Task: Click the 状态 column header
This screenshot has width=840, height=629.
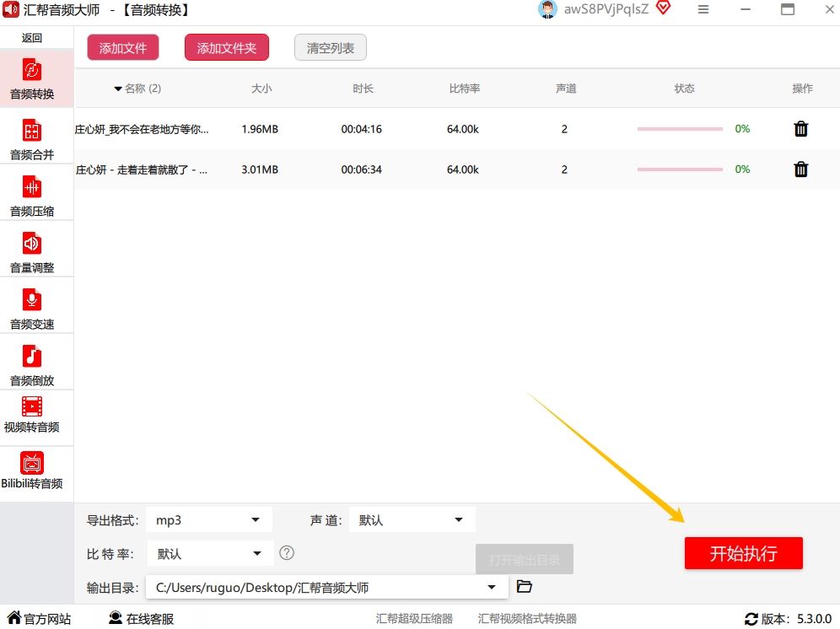Action: (x=684, y=89)
